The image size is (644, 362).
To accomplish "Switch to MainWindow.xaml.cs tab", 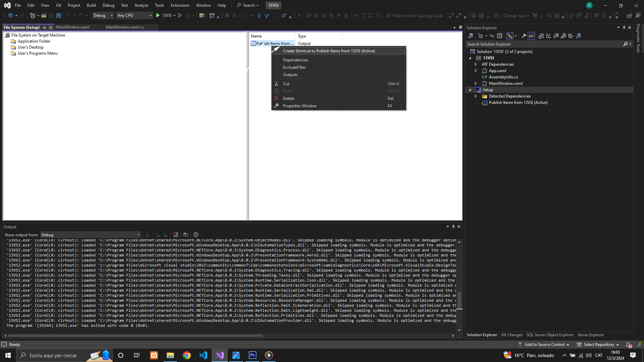I will pos(124,27).
